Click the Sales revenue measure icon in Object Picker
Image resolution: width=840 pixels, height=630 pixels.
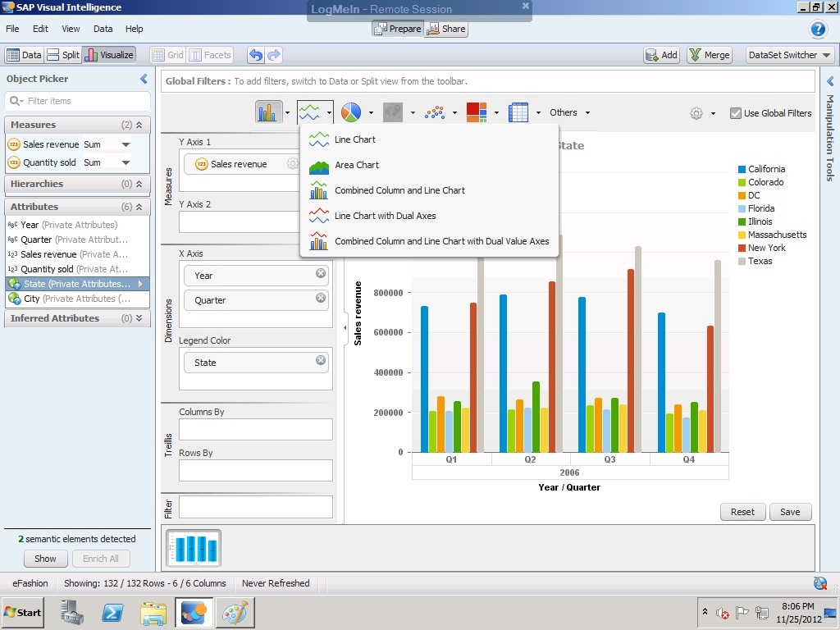14,144
